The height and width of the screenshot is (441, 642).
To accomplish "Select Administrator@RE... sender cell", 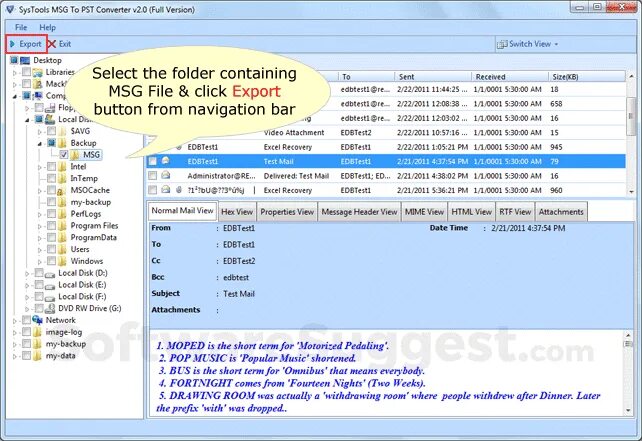I will point(221,176).
